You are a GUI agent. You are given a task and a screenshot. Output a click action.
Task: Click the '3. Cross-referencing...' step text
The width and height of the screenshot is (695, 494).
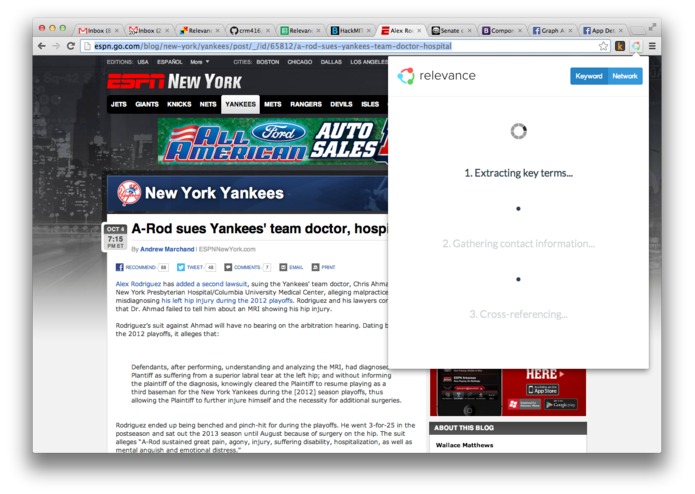[518, 314]
